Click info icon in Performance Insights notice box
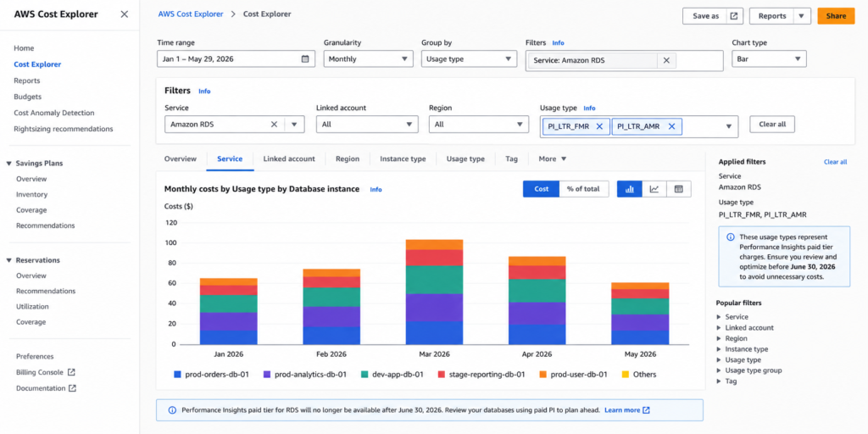Image resolution: width=868 pixels, height=434 pixels. point(731,236)
